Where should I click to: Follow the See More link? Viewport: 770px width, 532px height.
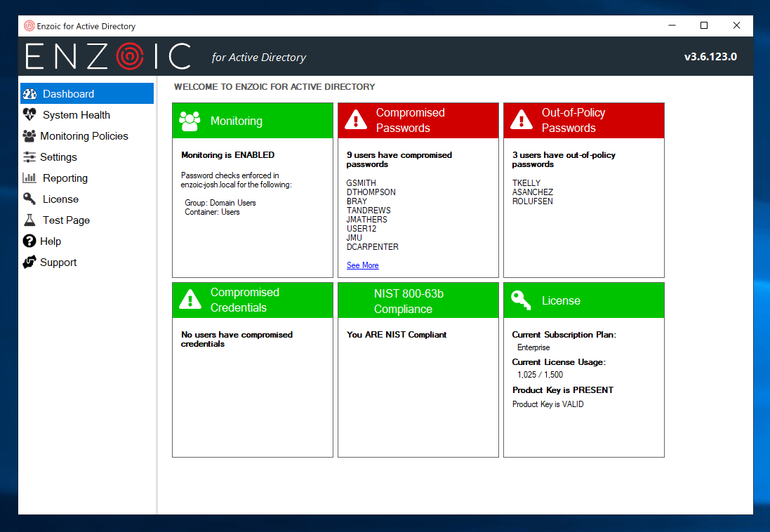point(362,265)
